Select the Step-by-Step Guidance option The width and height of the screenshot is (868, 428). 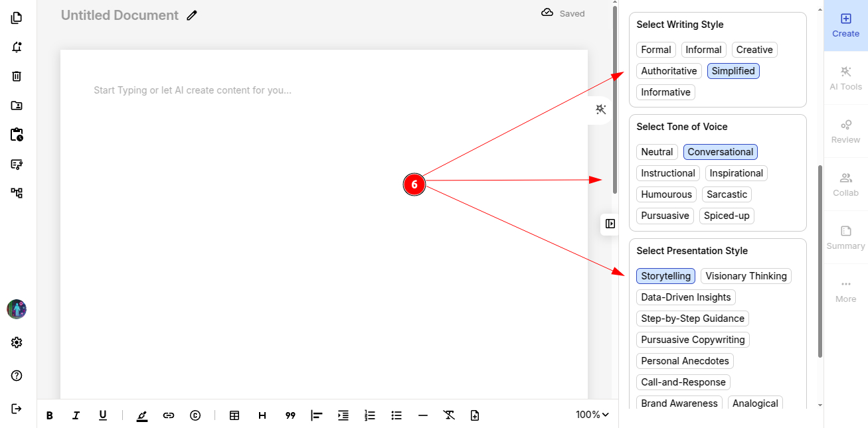692,319
